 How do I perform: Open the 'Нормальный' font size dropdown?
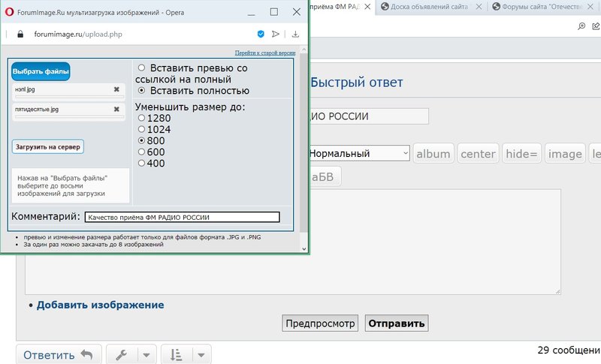coord(358,154)
